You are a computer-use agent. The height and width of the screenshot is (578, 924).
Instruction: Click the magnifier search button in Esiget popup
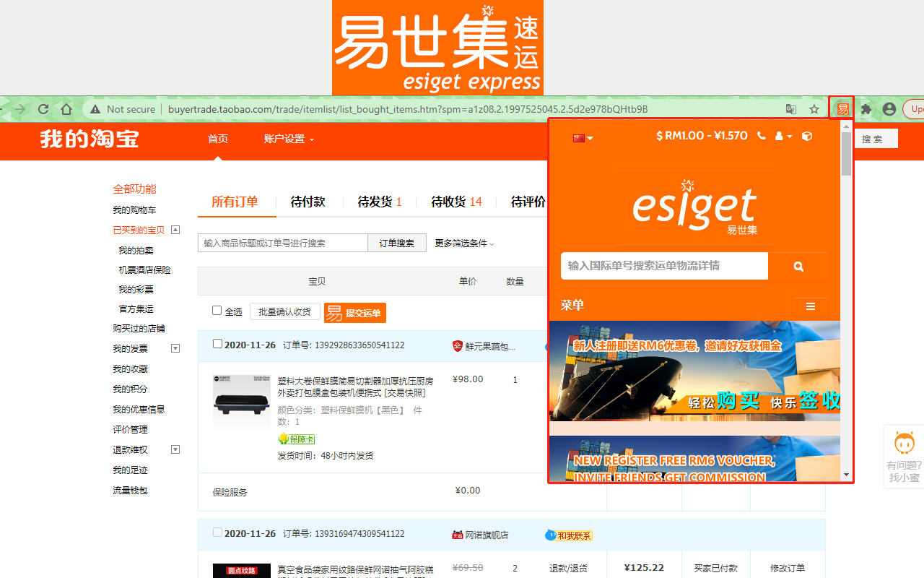pos(798,266)
